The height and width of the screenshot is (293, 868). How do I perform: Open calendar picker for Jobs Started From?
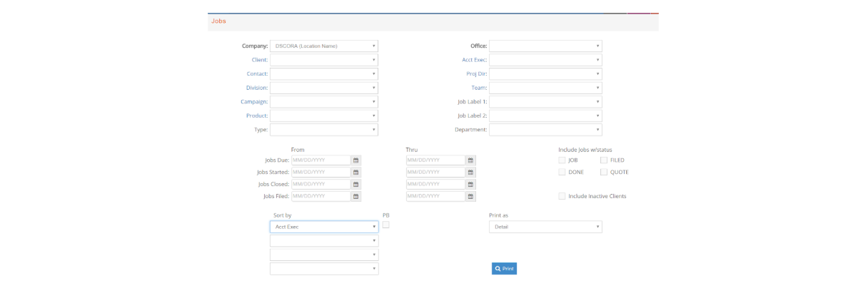[x=356, y=173]
